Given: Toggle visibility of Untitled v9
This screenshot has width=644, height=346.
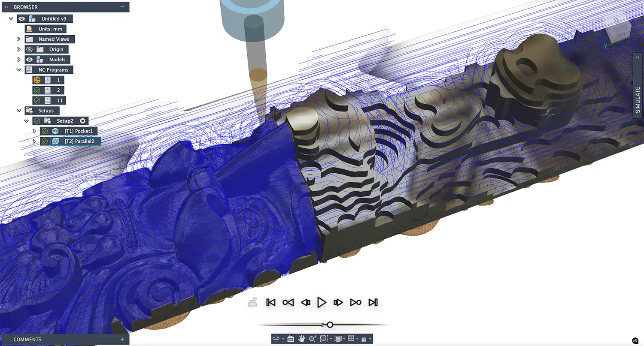Looking at the screenshot, I should tap(21, 19).
